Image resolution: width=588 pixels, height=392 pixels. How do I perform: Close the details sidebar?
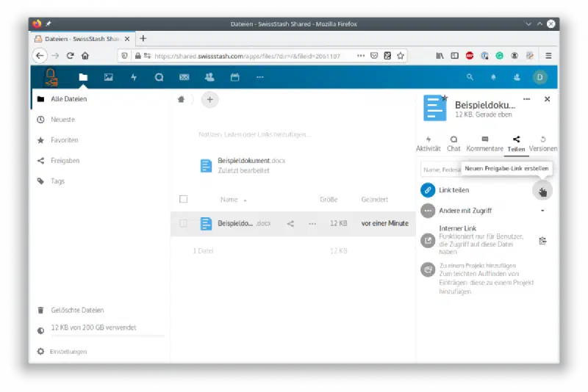547,99
